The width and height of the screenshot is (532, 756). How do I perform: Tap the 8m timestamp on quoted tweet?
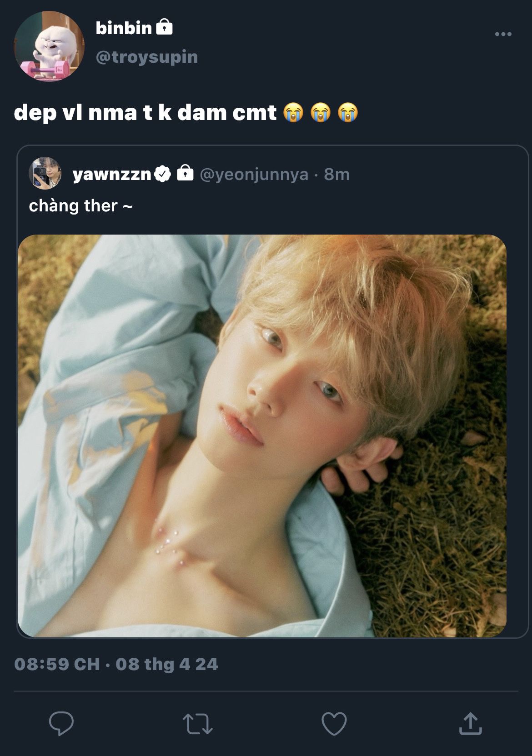(x=336, y=174)
